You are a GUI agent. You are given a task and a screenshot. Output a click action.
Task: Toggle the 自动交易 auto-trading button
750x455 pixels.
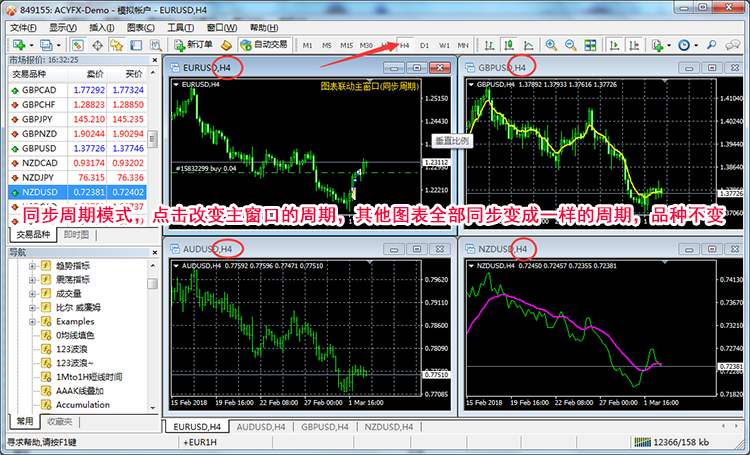265,45
